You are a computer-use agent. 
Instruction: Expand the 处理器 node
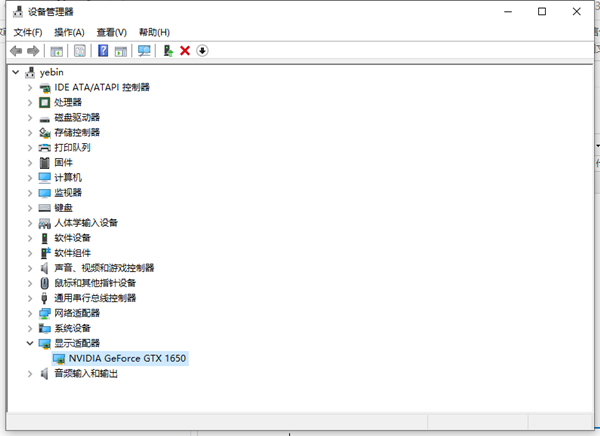(x=30, y=102)
